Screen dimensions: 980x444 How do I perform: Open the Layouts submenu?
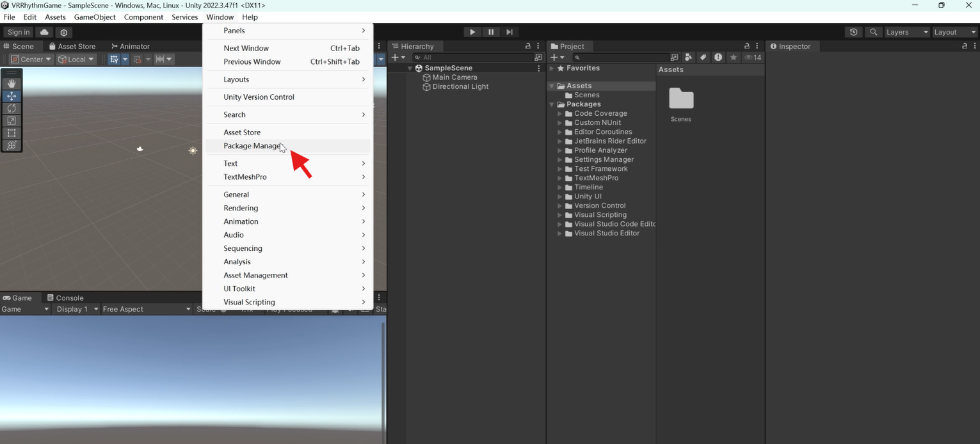[287, 79]
